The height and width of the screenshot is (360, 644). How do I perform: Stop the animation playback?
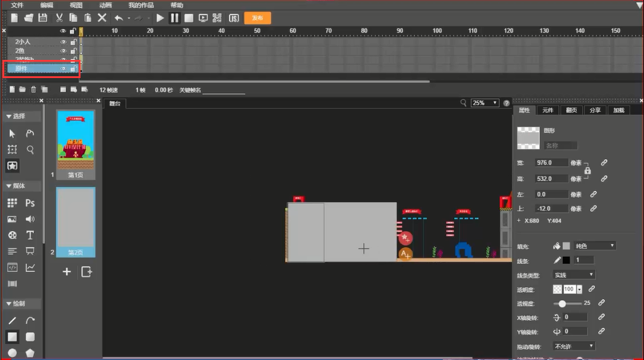[x=188, y=18]
